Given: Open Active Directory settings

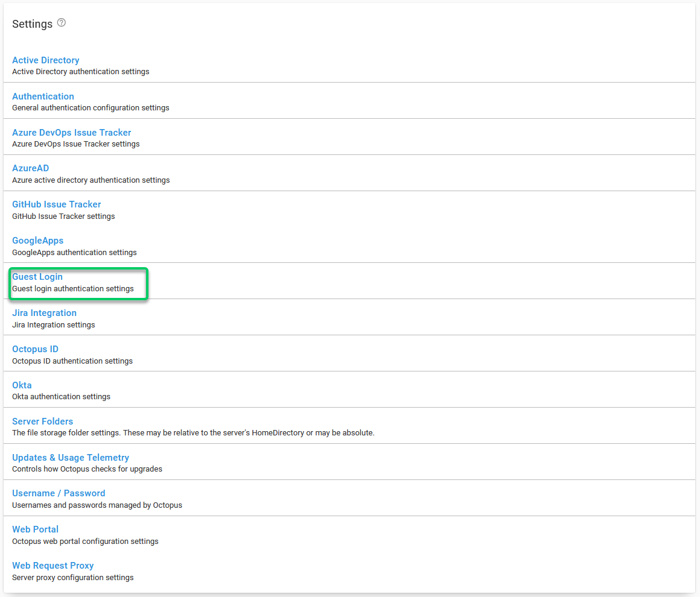Looking at the screenshot, I should [45, 60].
